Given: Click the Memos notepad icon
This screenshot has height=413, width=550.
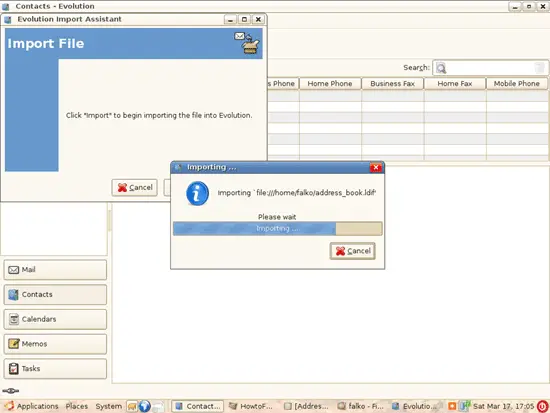Looking at the screenshot, I should pyautogui.click(x=14, y=344).
